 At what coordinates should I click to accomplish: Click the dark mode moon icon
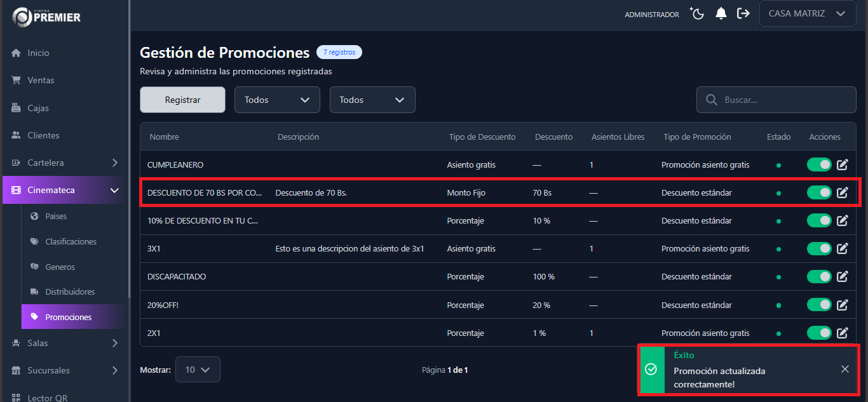pos(697,13)
